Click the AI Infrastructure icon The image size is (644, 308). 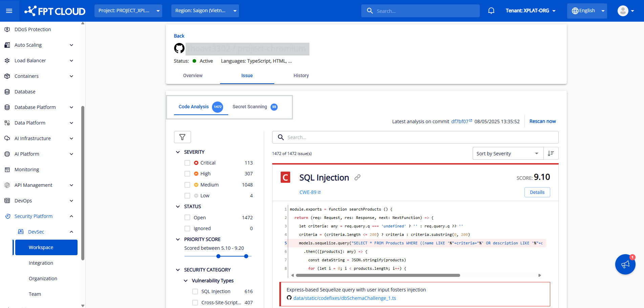tap(7, 138)
